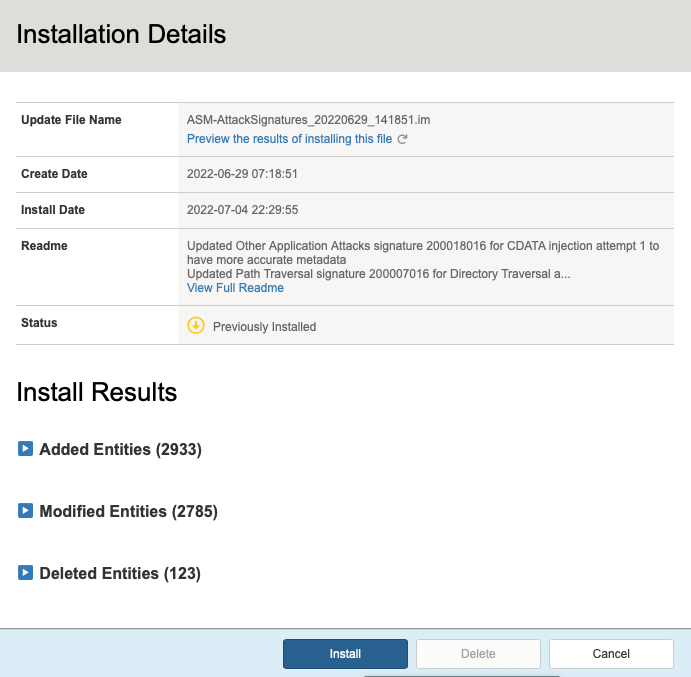
Task: Click the blue arrow icon beside Deleted Entities
Action: (x=26, y=573)
